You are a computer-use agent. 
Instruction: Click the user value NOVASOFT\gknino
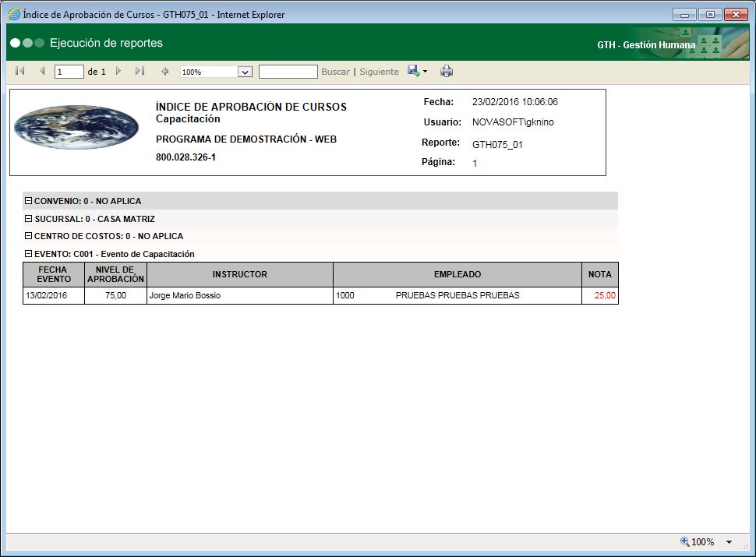513,122
